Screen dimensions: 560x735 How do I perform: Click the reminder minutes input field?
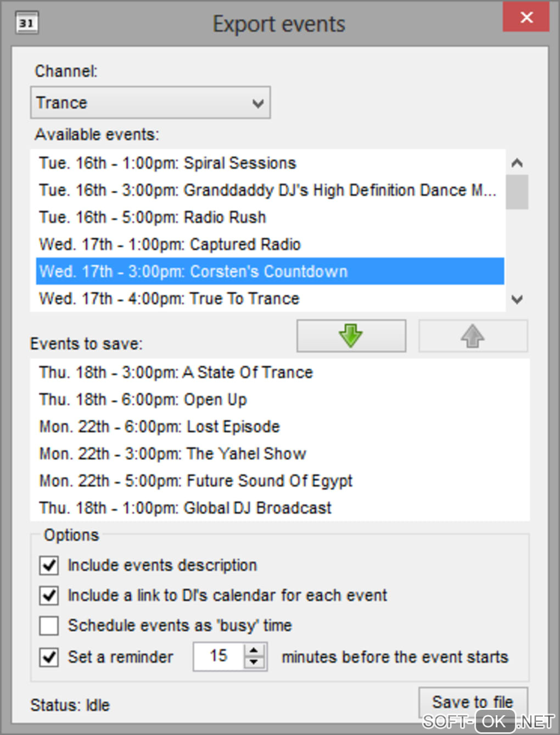[x=219, y=656]
